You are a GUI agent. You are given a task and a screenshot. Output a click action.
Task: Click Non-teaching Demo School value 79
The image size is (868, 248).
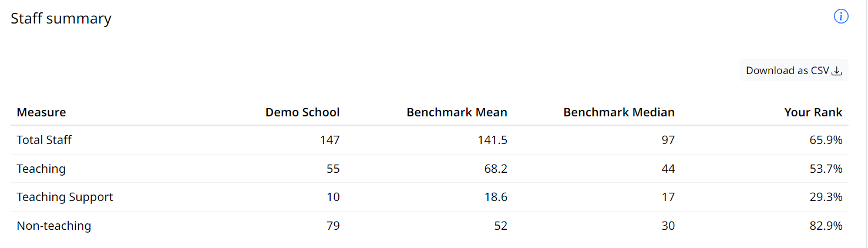pyautogui.click(x=332, y=225)
